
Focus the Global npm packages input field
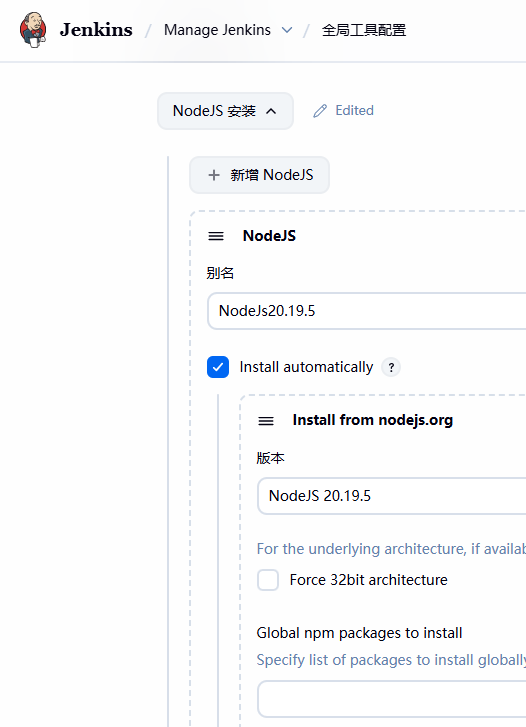point(391,699)
